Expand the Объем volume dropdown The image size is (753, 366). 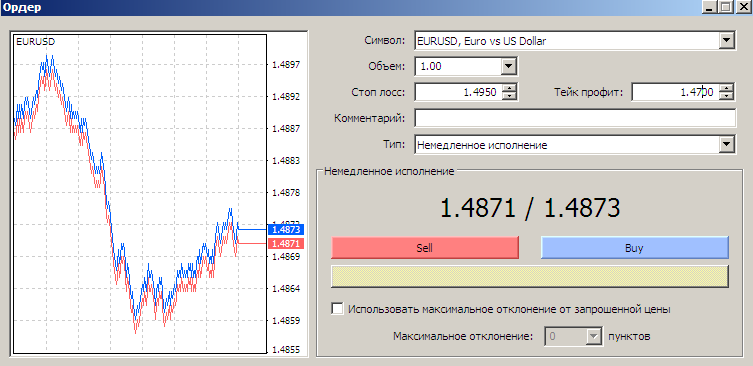pos(509,66)
